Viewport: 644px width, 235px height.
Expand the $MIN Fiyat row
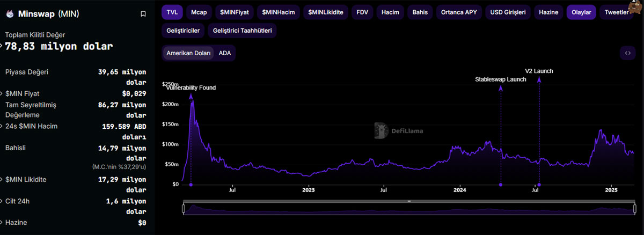[x=2, y=93]
